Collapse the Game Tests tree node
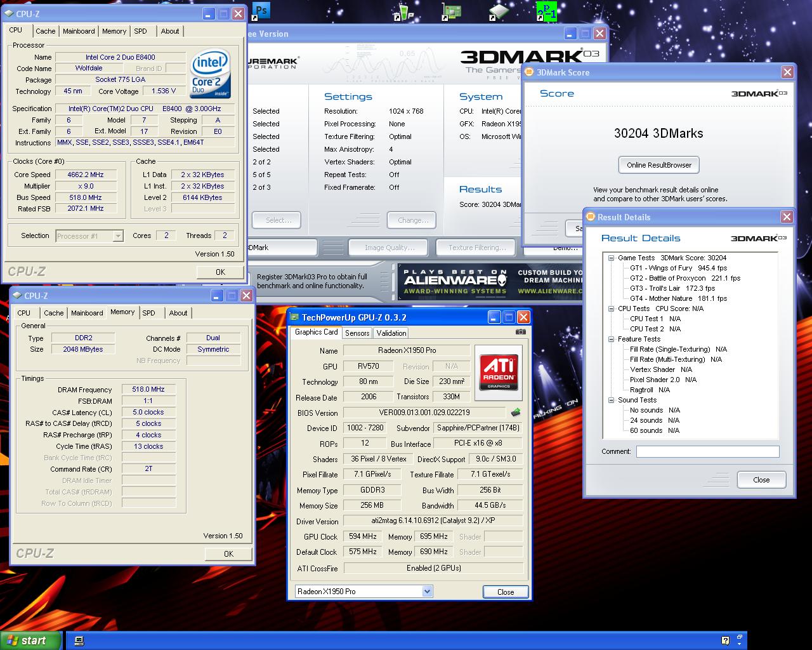The width and height of the screenshot is (812, 650). tap(611, 258)
